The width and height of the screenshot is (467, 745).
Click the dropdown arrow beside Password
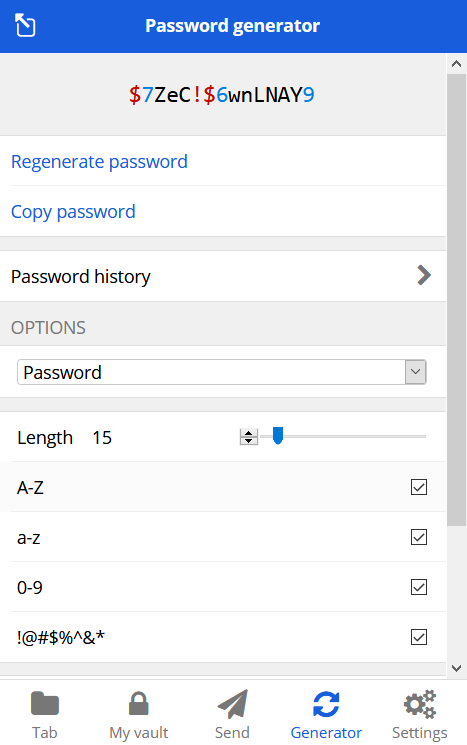[x=416, y=372]
